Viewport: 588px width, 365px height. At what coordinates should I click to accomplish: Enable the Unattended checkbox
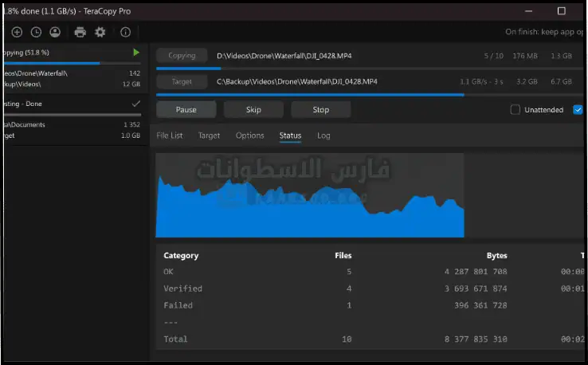click(515, 110)
